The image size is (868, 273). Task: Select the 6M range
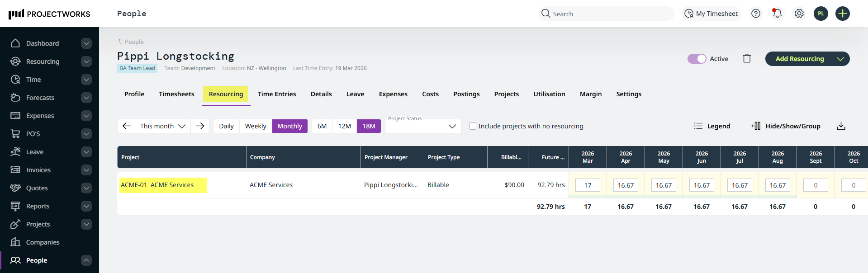pos(322,126)
